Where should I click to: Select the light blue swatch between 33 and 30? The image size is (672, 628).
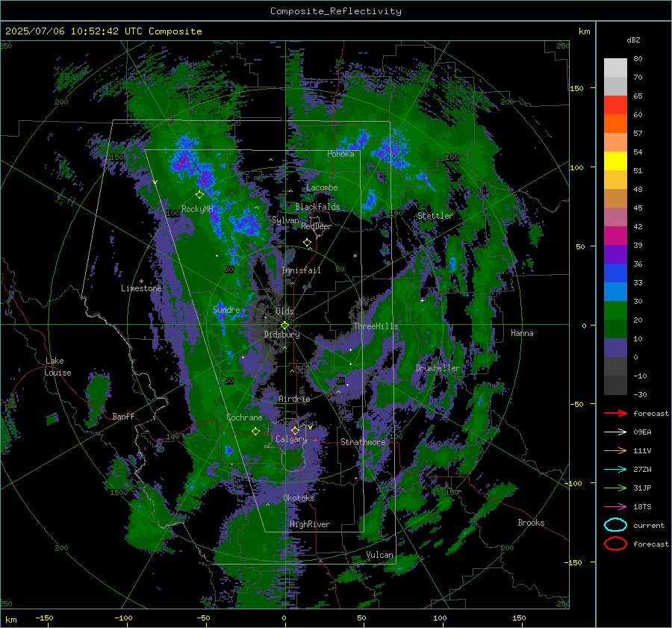pyautogui.click(x=615, y=291)
